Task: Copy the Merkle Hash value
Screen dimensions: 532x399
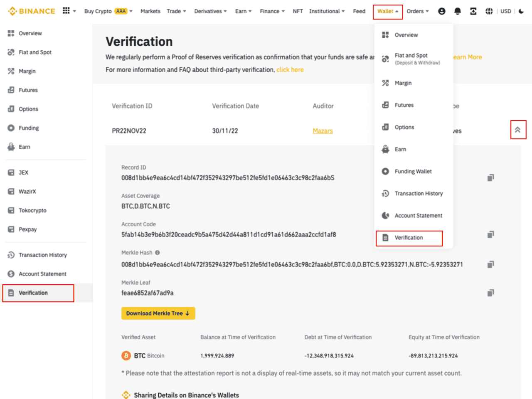Action: pyautogui.click(x=490, y=264)
